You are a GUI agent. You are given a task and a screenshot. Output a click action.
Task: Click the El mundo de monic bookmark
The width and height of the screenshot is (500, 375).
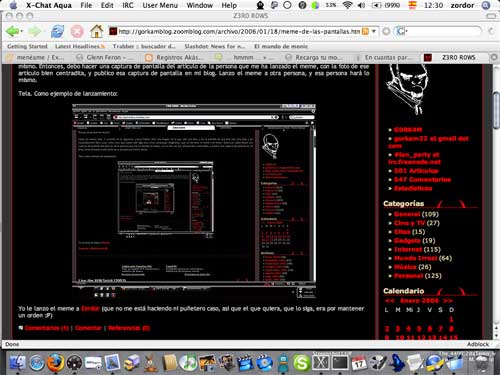pyautogui.click(x=281, y=46)
